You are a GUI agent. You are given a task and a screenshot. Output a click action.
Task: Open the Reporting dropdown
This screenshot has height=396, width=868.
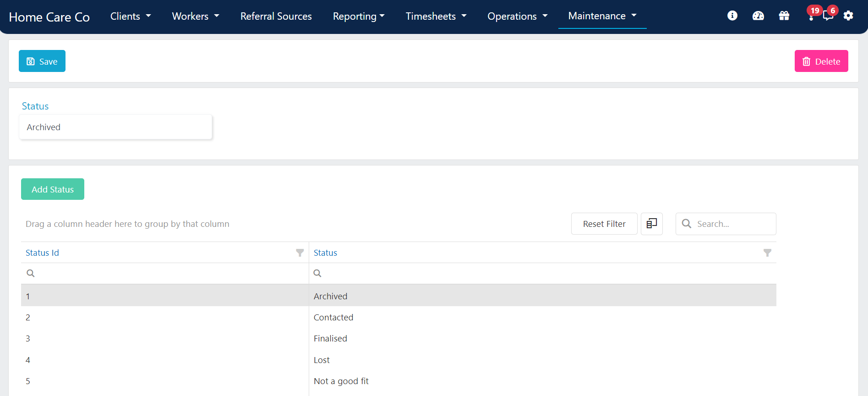click(359, 16)
